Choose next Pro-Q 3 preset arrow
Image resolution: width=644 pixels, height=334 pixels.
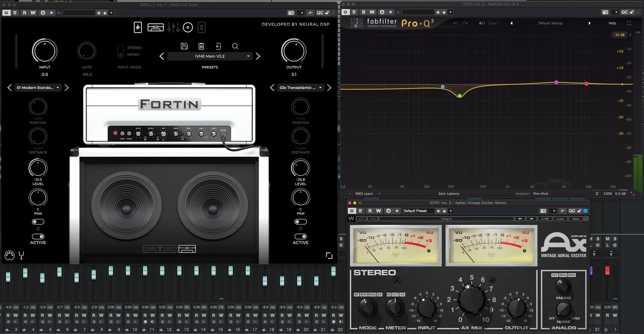pos(589,23)
